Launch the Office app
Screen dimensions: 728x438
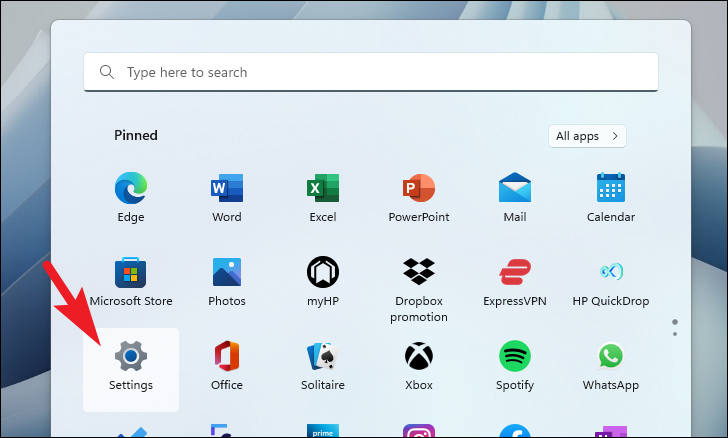(x=227, y=356)
